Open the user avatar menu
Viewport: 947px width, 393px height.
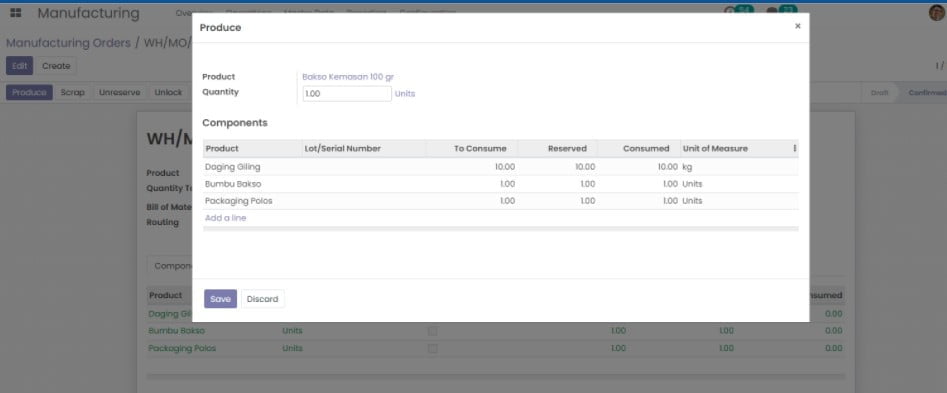[x=937, y=13]
